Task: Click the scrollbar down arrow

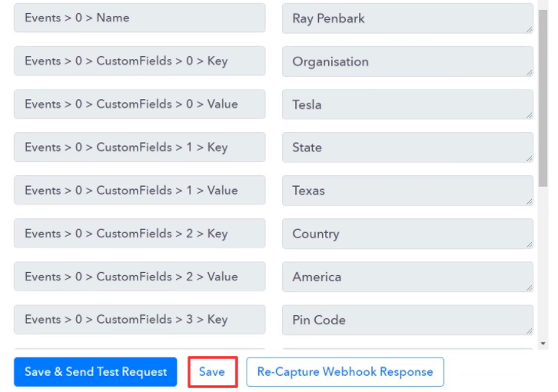Action: (543, 344)
